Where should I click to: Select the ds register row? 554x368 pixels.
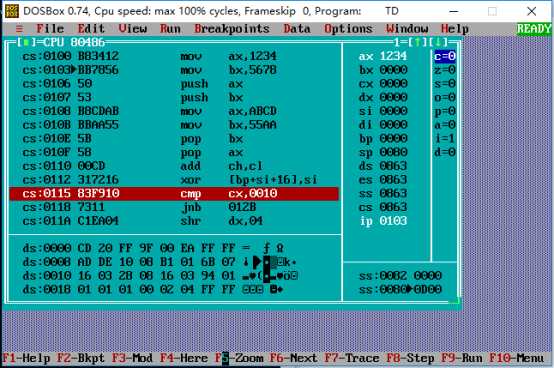(x=383, y=166)
